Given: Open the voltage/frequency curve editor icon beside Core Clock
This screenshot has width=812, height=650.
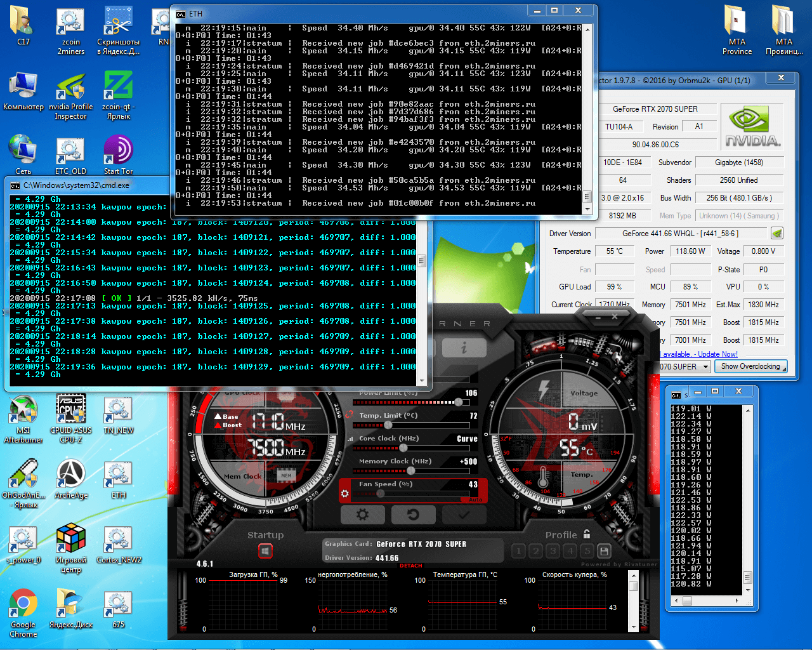Looking at the screenshot, I should click(350, 439).
